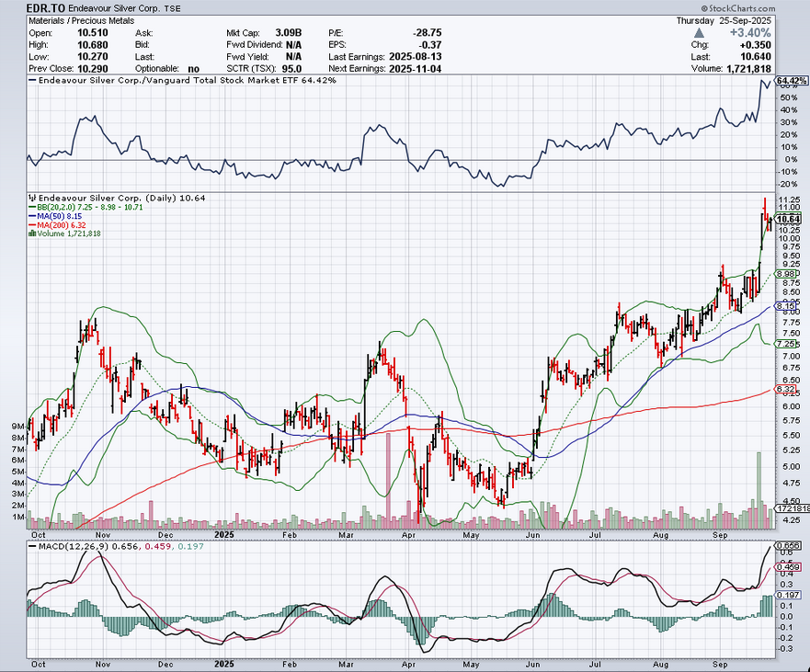Select the MA(50) legend entry
Viewport: 810px width, 672px height.
click(62, 215)
